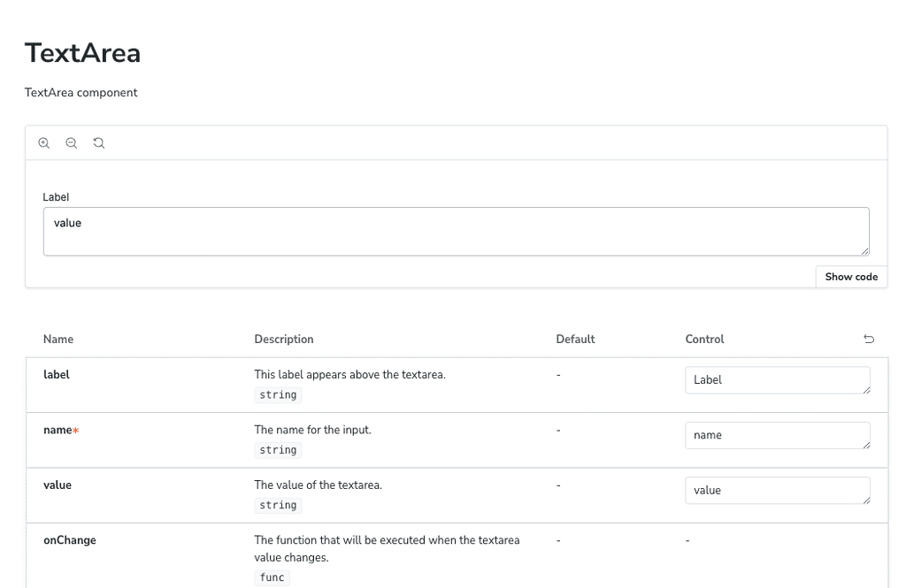Click the Control column header

tap(704, 339)
